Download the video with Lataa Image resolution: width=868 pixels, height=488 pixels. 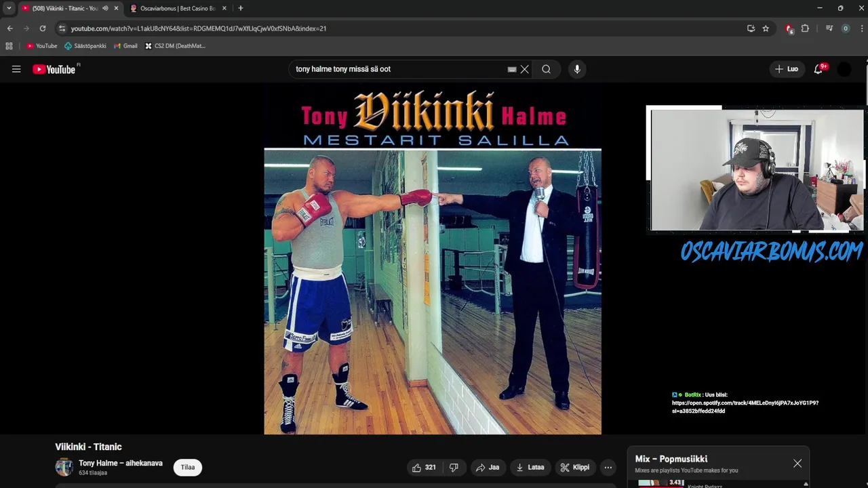(530, 467)
